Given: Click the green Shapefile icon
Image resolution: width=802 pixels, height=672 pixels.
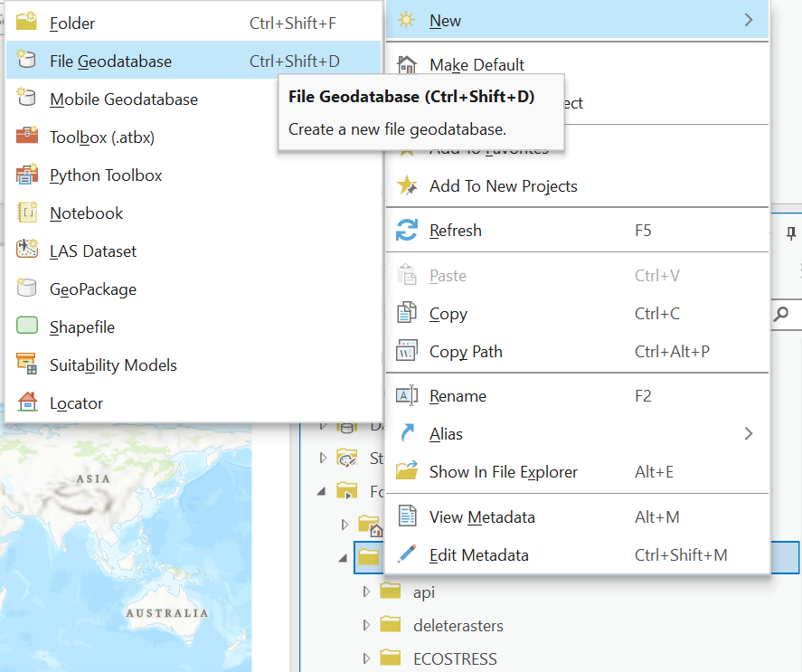Looking at the screenshot, I should coord(26,327).
